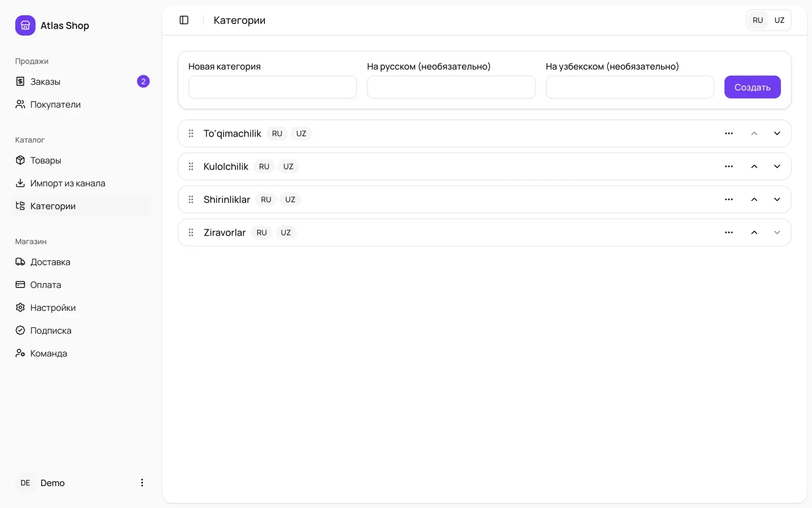Open Импорт из канала

point(81,183)
